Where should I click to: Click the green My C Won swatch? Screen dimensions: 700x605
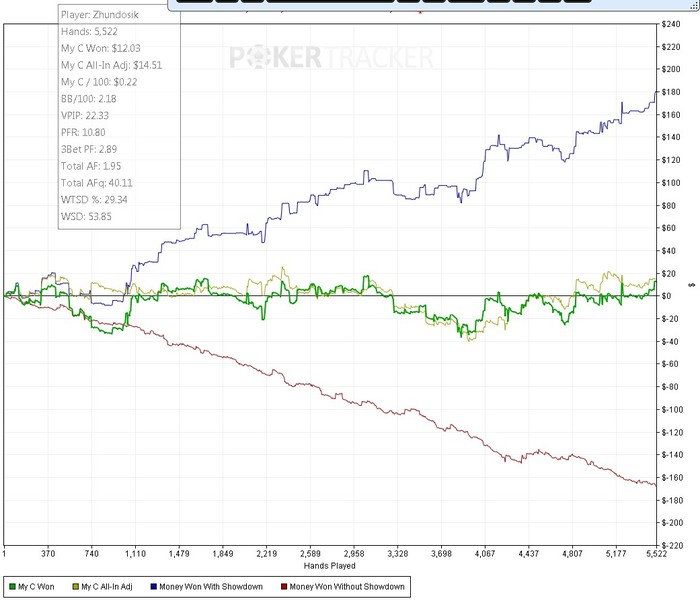point(12,587)
